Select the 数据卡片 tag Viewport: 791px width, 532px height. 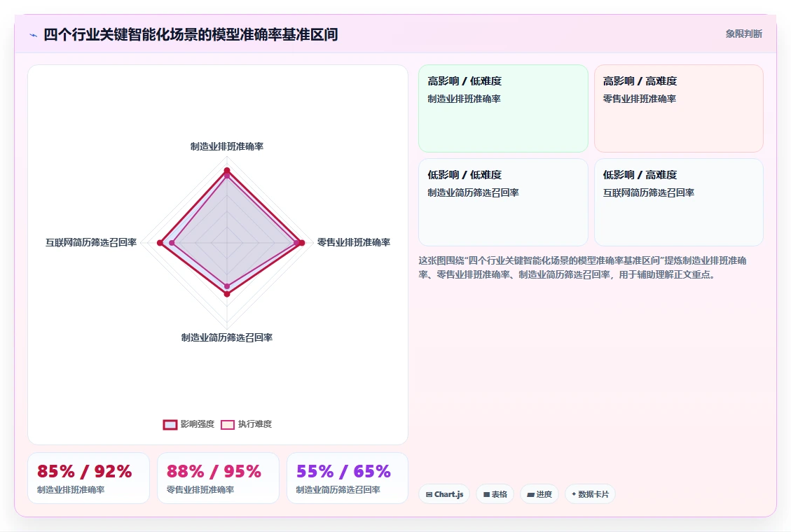pyautogui.click(x=590, y=494)
